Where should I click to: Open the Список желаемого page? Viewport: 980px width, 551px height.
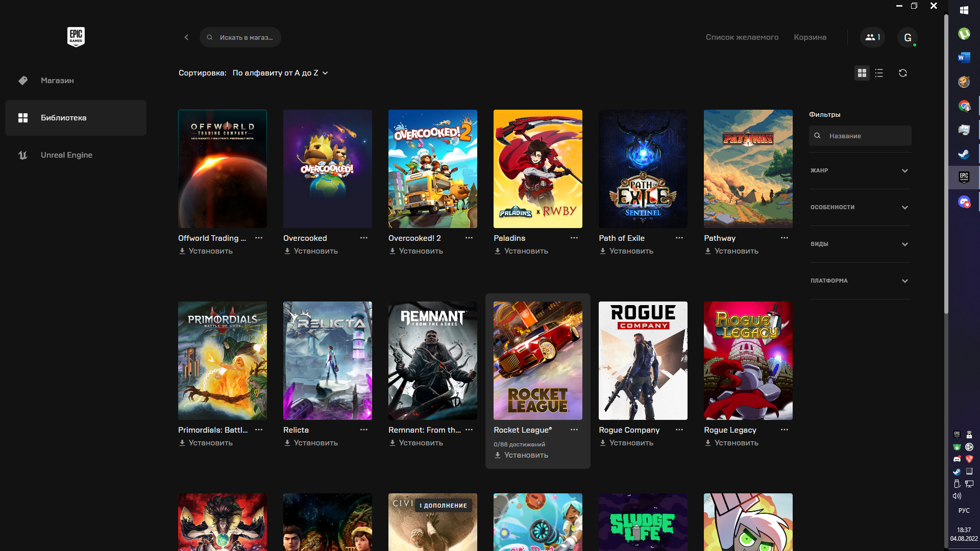click(742, 37)
